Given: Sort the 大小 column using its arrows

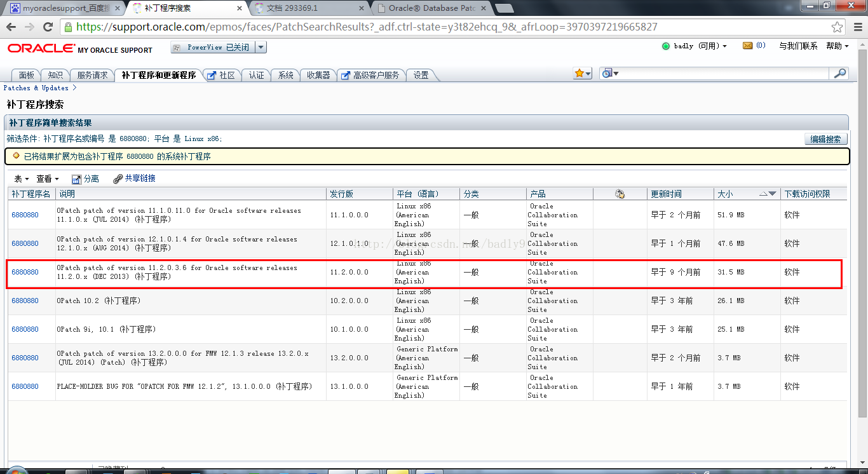Looking at the screenshot, I should click(x=768, y=194).
